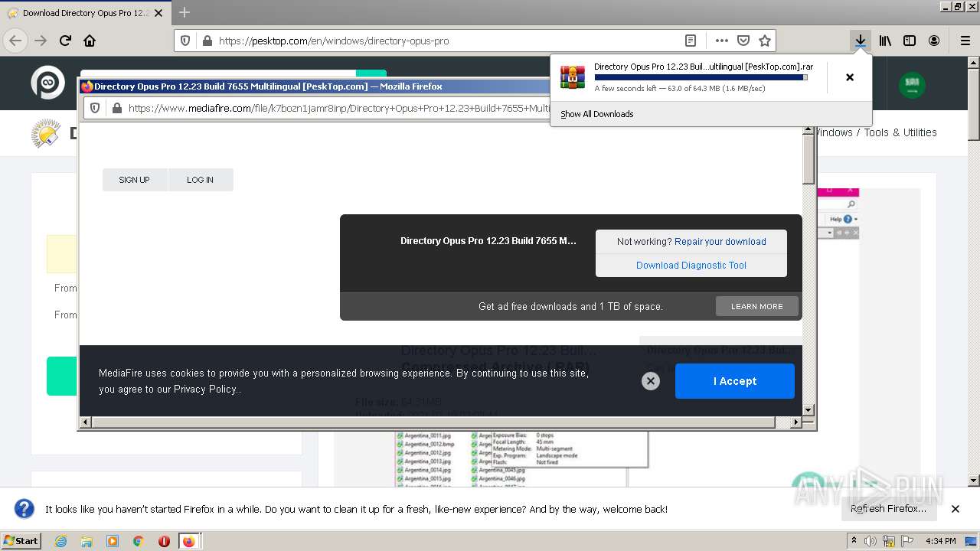Open Download Diagnostic Tool link
This screenshot has height=551, width=980.
pyautogui.click(x=691, y=265)
